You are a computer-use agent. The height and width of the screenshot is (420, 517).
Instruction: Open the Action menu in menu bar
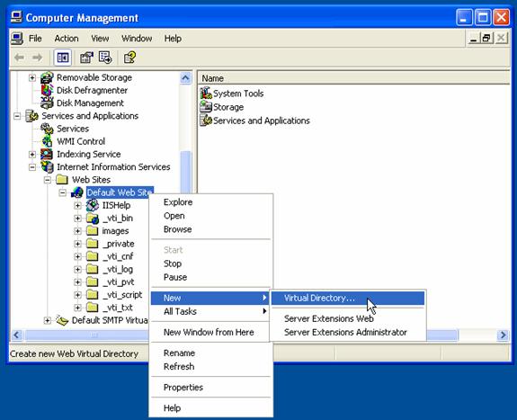[67, 39]
